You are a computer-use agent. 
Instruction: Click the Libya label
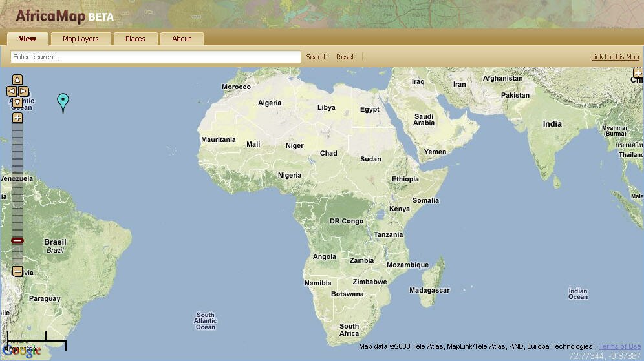tap(326, 107)
